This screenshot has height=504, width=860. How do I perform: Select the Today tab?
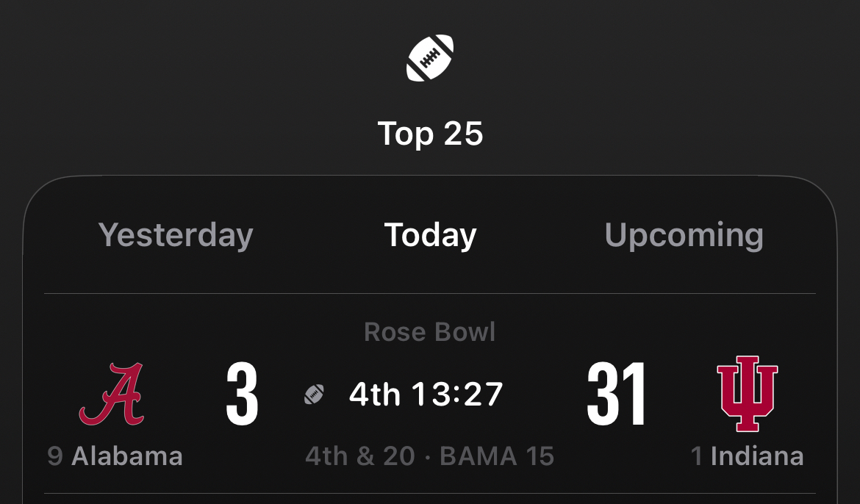[430, 235]
